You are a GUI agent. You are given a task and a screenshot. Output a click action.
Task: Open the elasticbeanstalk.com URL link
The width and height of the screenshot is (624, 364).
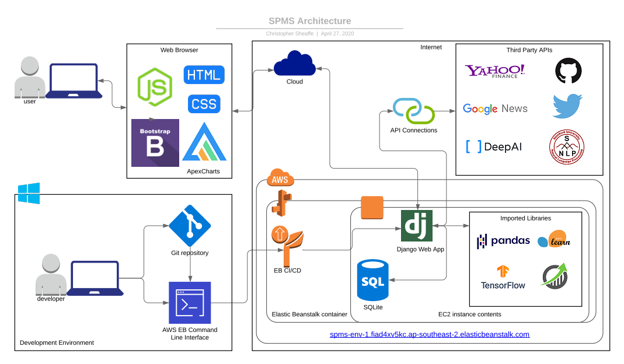tap(430, 334)
